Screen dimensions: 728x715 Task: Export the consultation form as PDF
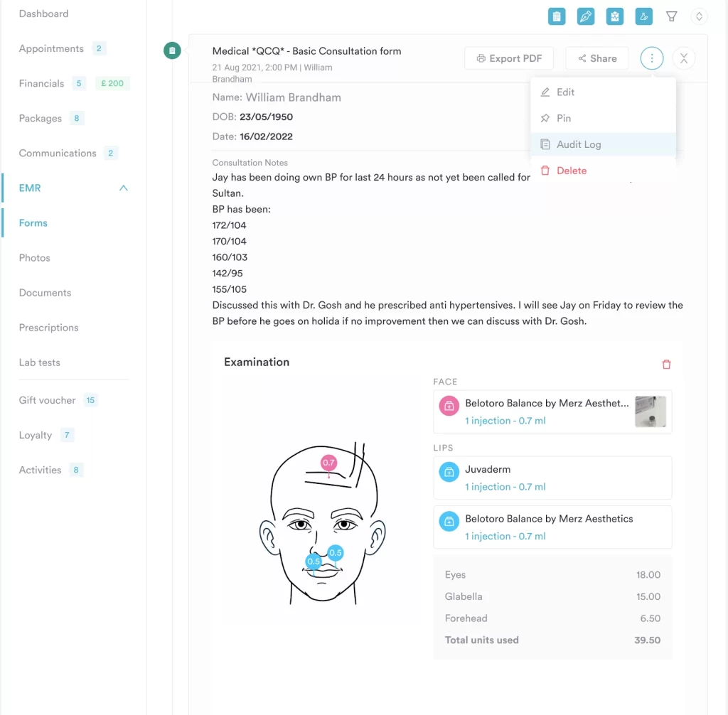509,58
